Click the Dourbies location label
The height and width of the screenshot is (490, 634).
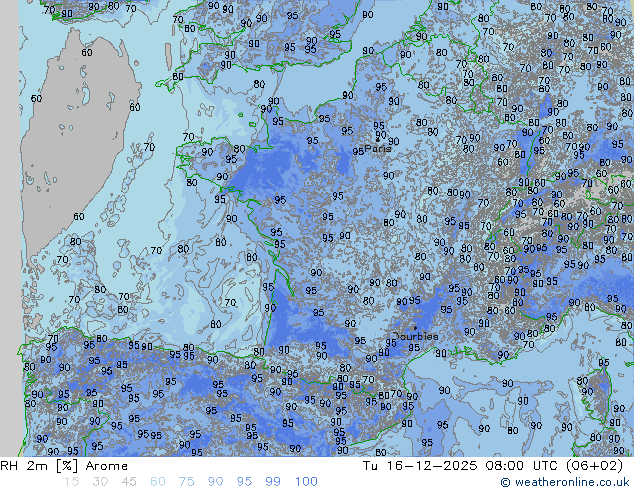[415, 336]
